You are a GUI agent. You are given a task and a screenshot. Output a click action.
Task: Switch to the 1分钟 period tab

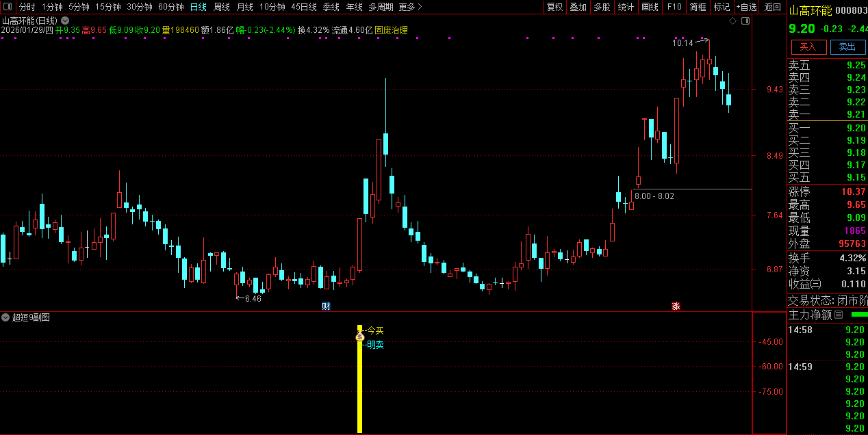pos(52,7)
